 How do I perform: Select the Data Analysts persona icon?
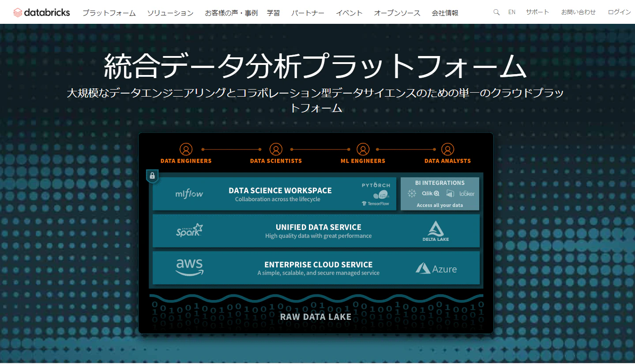pyautogui.click(x=447, y=150)
